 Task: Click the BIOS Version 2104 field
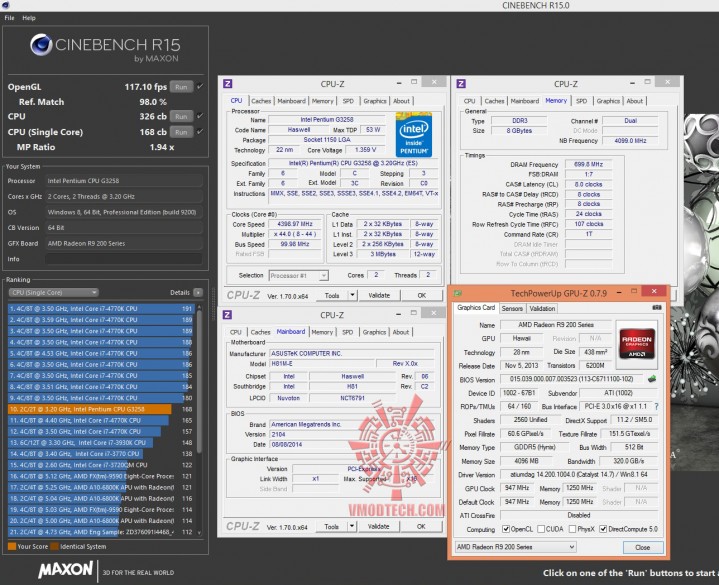pos(352,434)
